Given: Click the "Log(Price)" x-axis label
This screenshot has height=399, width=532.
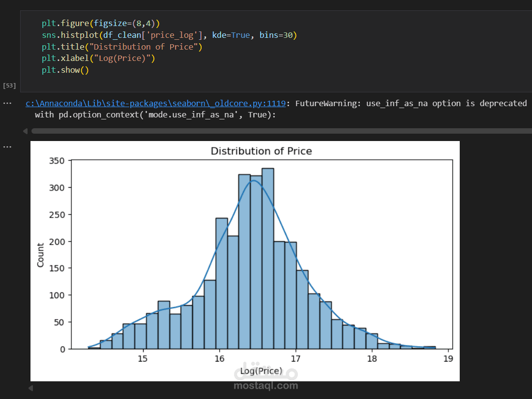Looking at the screenshot, I should point(261,371).
